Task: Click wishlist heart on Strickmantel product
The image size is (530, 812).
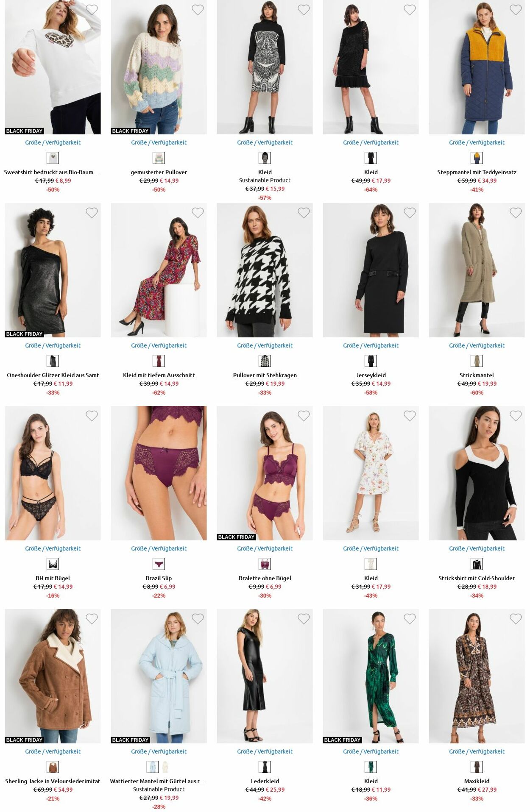Action: [x=516, y=213]
